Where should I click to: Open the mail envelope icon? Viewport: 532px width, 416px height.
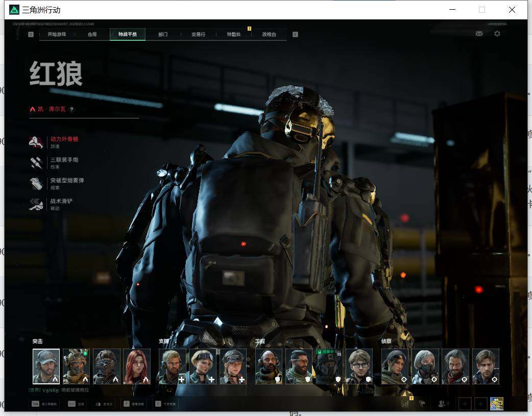click(479, 34)
